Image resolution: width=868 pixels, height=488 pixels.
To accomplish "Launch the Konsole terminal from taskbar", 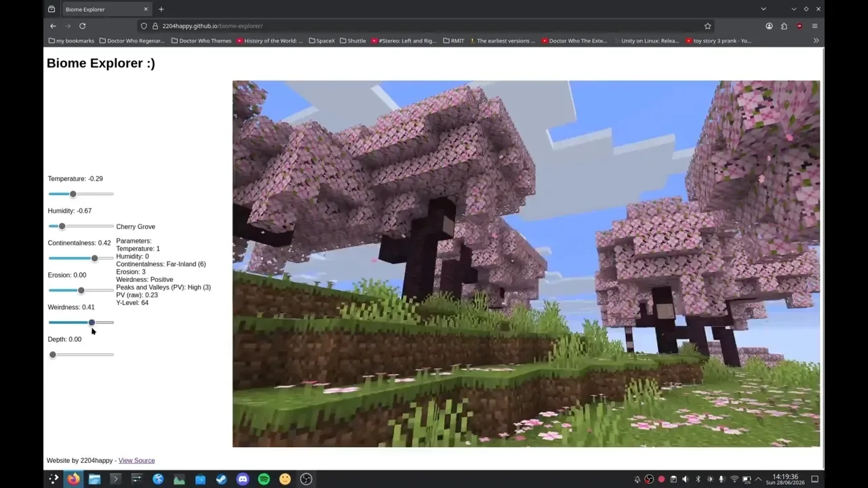I will [115, 479].
